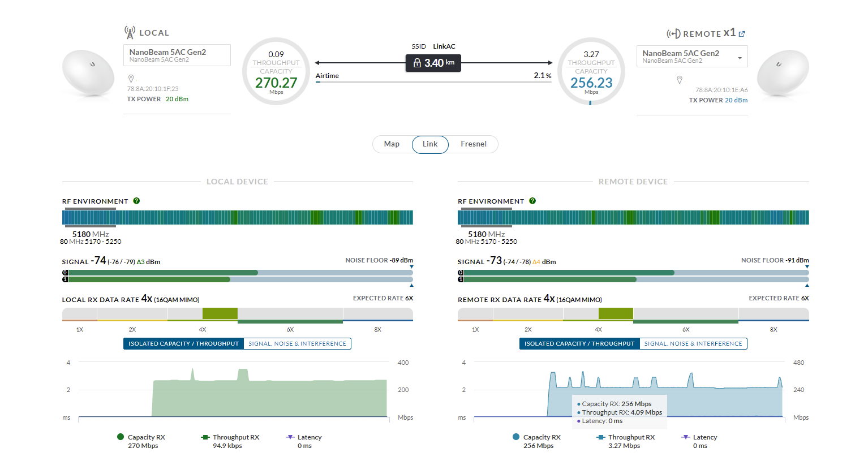The image size is (868, 461).
Task: Click local device name NanoBeam 5AC Gen2 field
Action: 177,55
